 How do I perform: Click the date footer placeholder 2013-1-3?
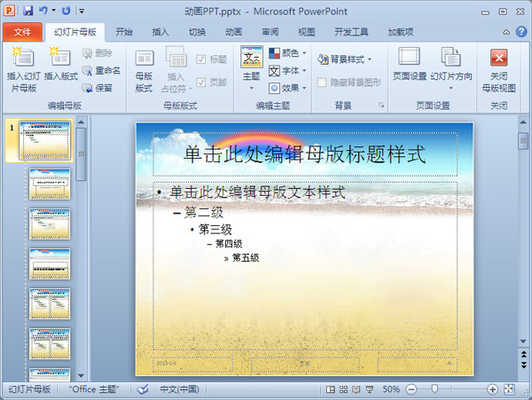click(x=192, y=365)
